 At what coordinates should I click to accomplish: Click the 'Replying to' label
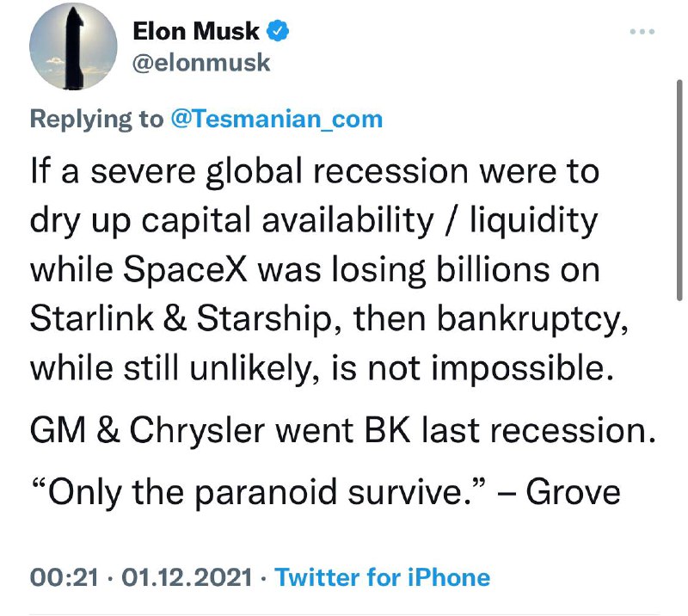coord(96,120)
